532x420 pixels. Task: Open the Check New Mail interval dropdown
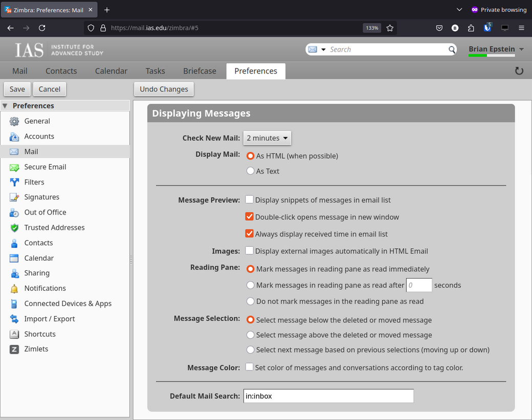(267, 138)
